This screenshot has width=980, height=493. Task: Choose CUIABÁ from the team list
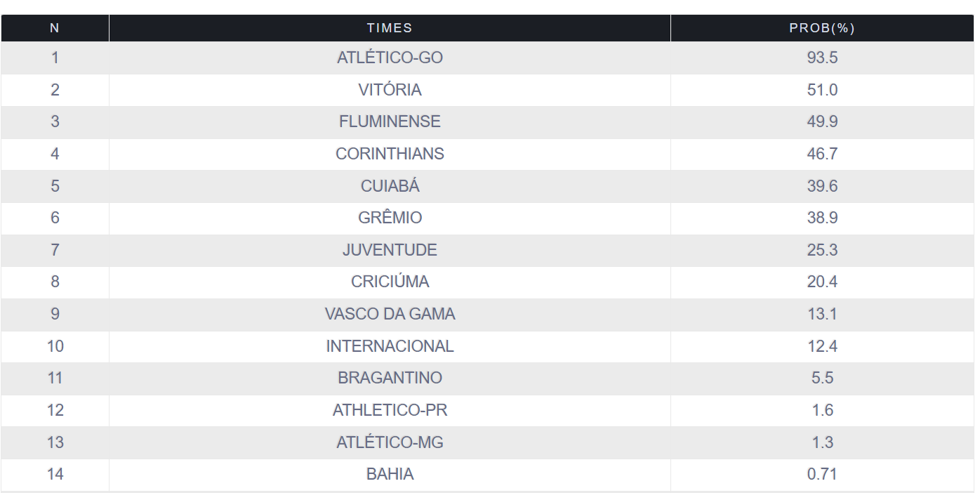click(390, 186)
